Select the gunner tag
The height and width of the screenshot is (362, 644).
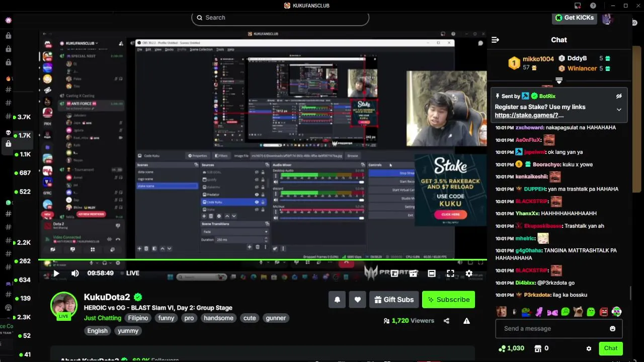(x=276, y=318)
